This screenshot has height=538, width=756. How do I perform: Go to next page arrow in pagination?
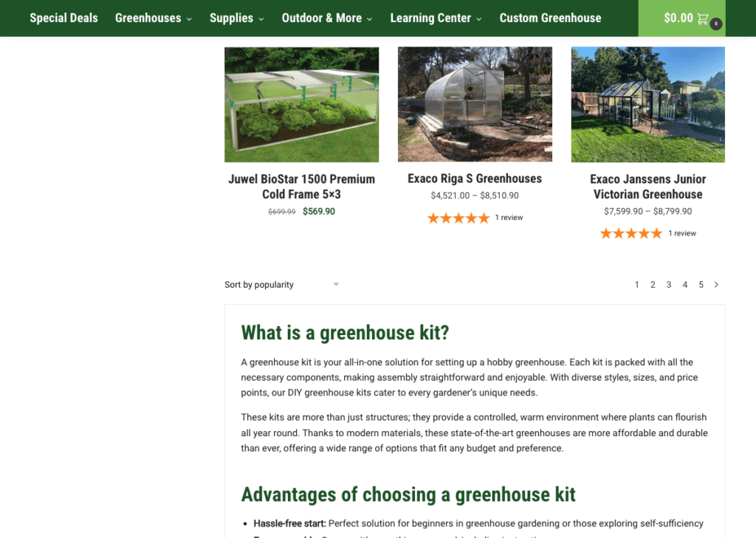(716, 284)
